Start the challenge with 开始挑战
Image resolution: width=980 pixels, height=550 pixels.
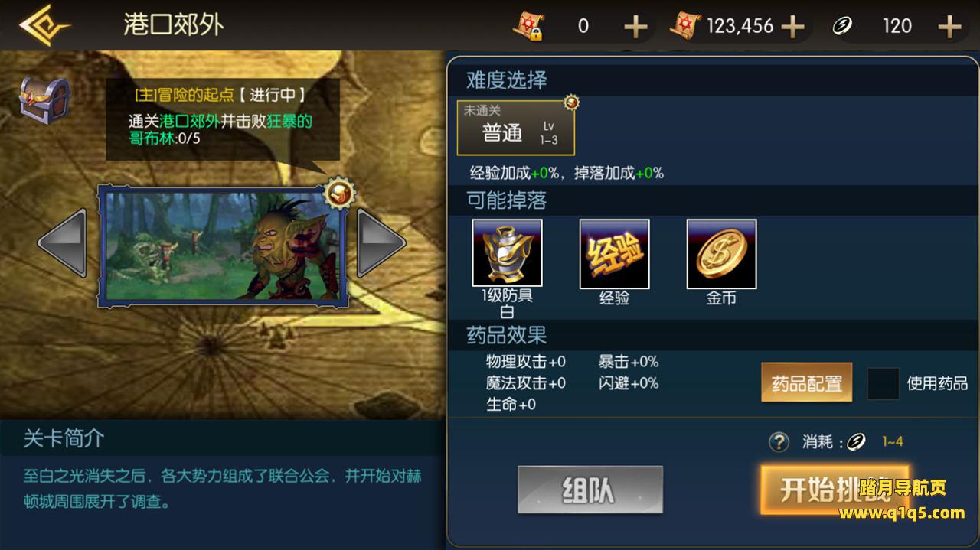(x=835, y=490)
